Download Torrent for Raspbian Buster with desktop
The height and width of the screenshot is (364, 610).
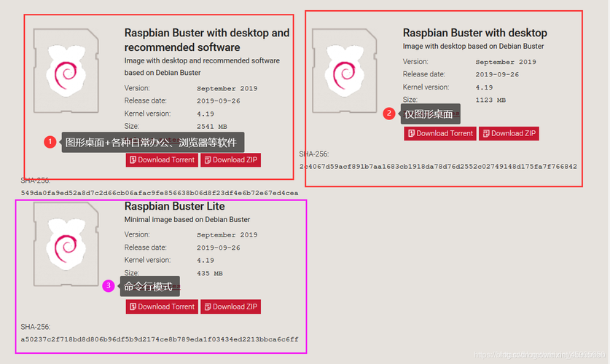(440, 133)
